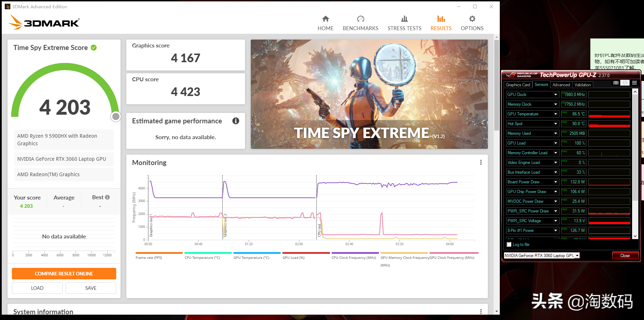Enable the Log to file checkbox
The image size is (644, 320).
[509, 244]
